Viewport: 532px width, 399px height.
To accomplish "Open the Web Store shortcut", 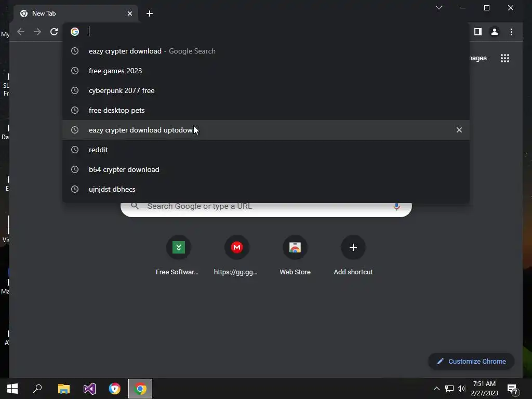I will [295, 255].
